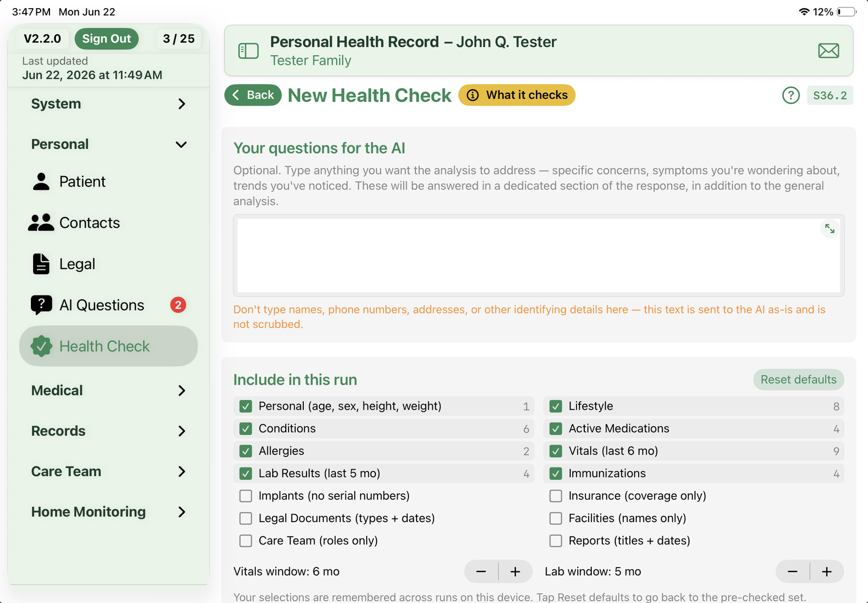Tap the S36.2 screen code tag
868x603 pixels.
[x=830, y=95]
